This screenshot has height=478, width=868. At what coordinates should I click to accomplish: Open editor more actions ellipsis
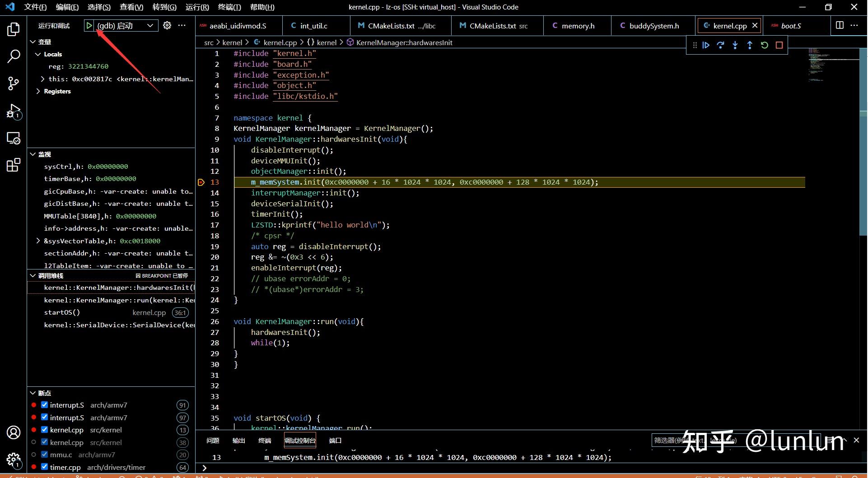854,25
